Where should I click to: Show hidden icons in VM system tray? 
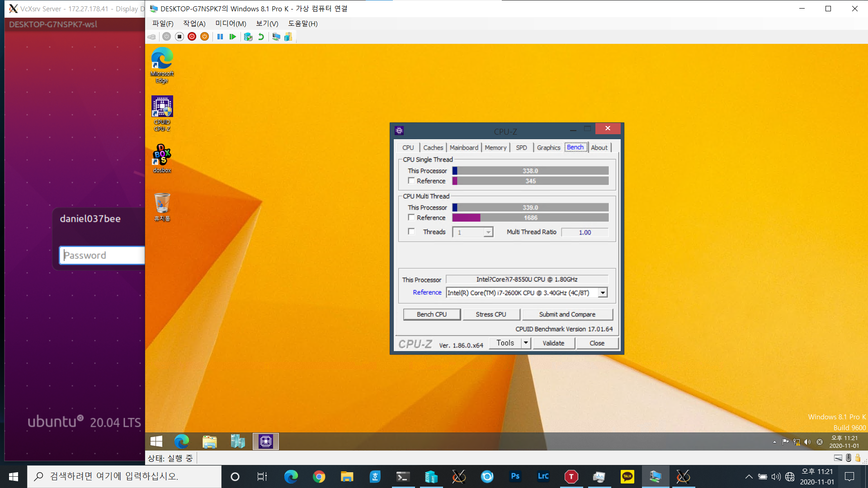click(x=774, y=442)
